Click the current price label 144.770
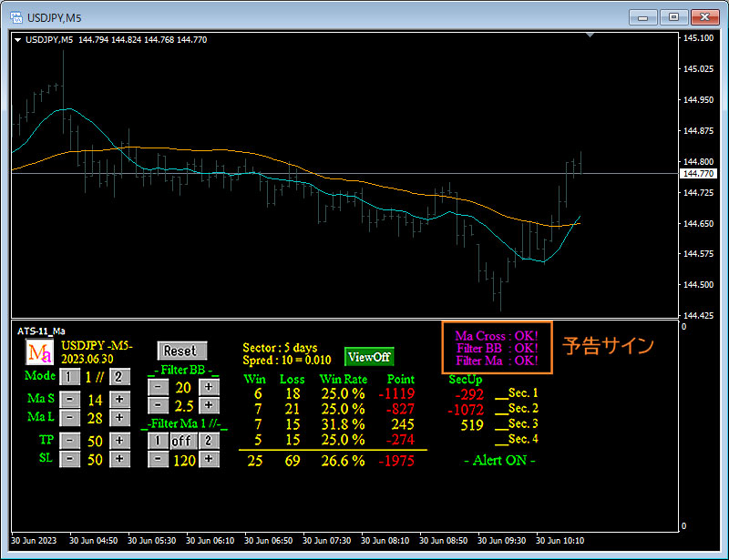 698,173
